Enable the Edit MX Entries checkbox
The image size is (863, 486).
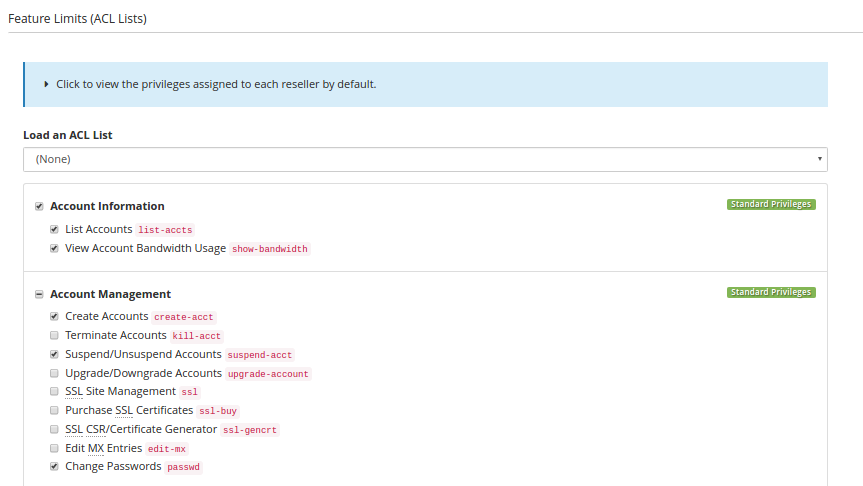[x=54, y=449]
